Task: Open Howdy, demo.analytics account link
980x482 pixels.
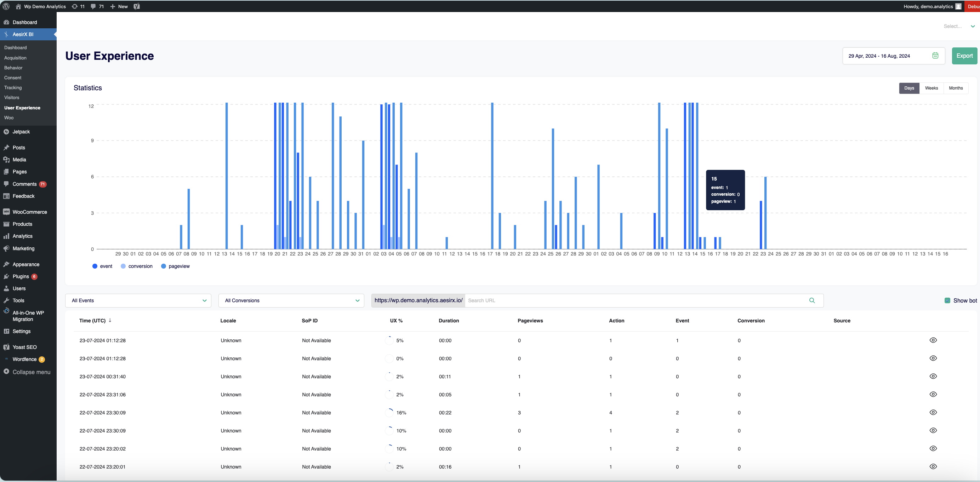Action: click(933, 6)
